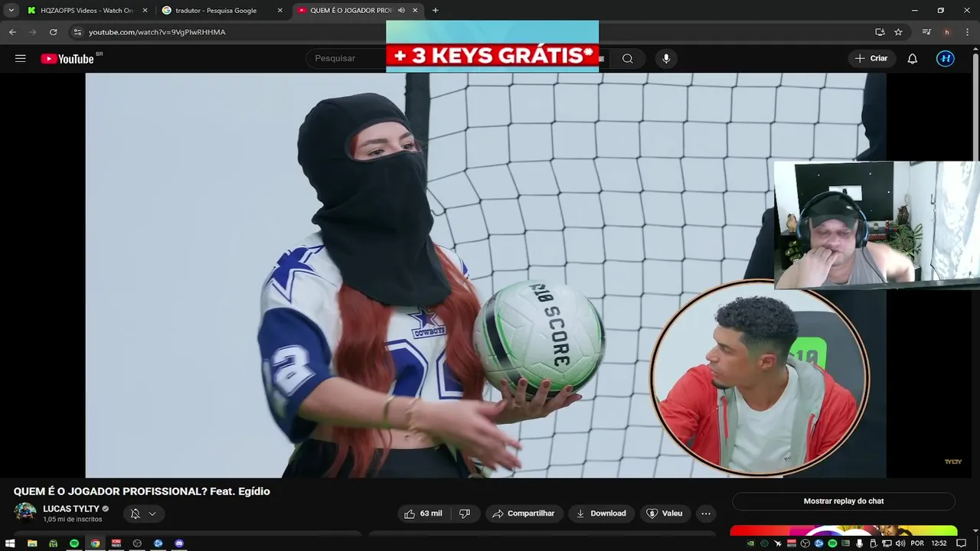Open File Explorer from taskbar

[x=32, y=543]
